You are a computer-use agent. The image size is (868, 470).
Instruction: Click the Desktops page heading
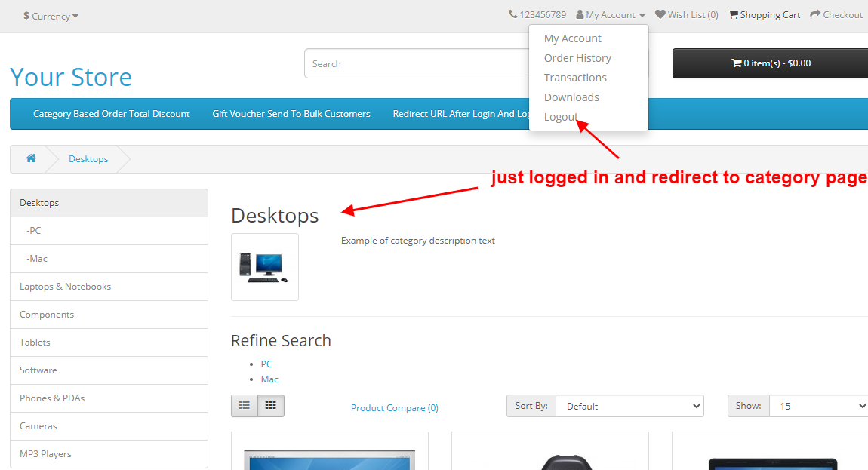coord(275,215)
